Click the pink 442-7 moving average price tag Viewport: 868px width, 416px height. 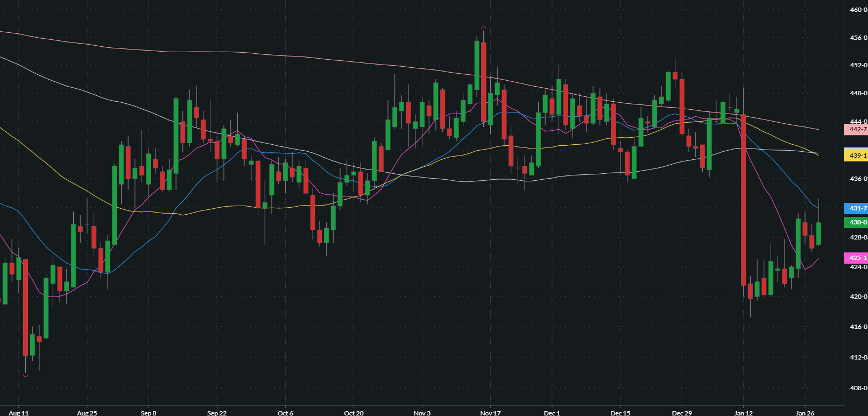[x=856, y=129]
